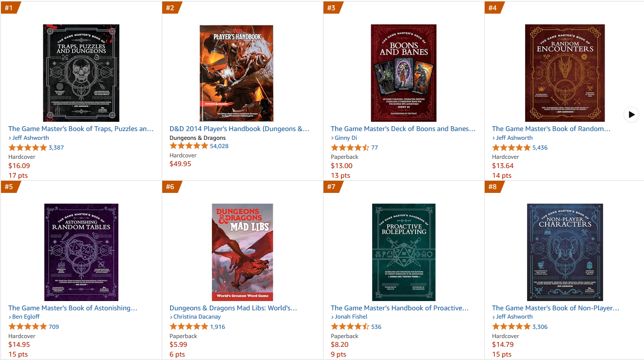644x360 pixels.
Task: Open Jonah Fishel's author page
Action: [x=351, y=317]
